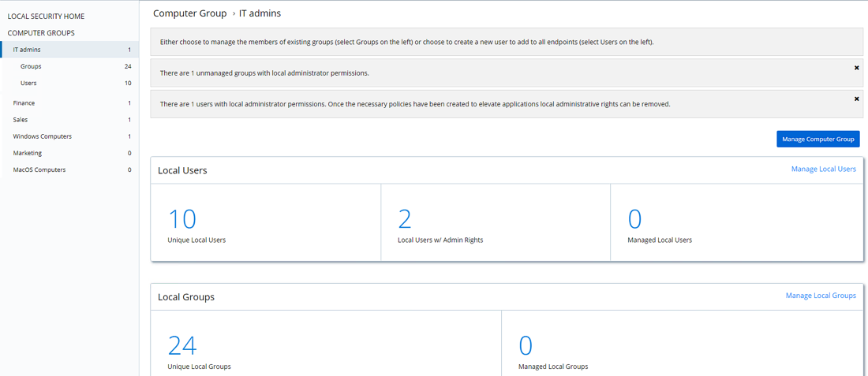Close the local administrator users alert

coord(856,99)
